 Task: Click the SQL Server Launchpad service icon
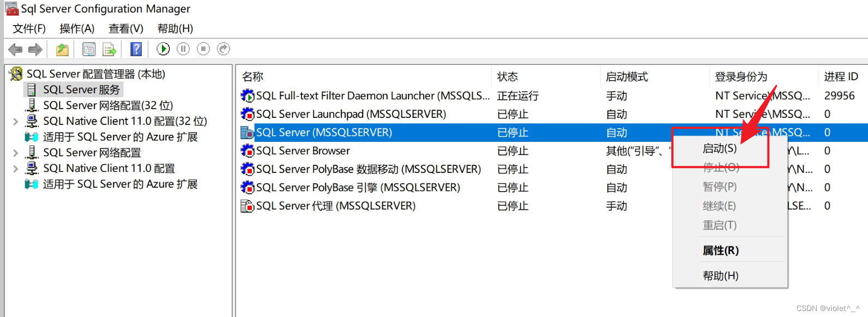point(248,114)
